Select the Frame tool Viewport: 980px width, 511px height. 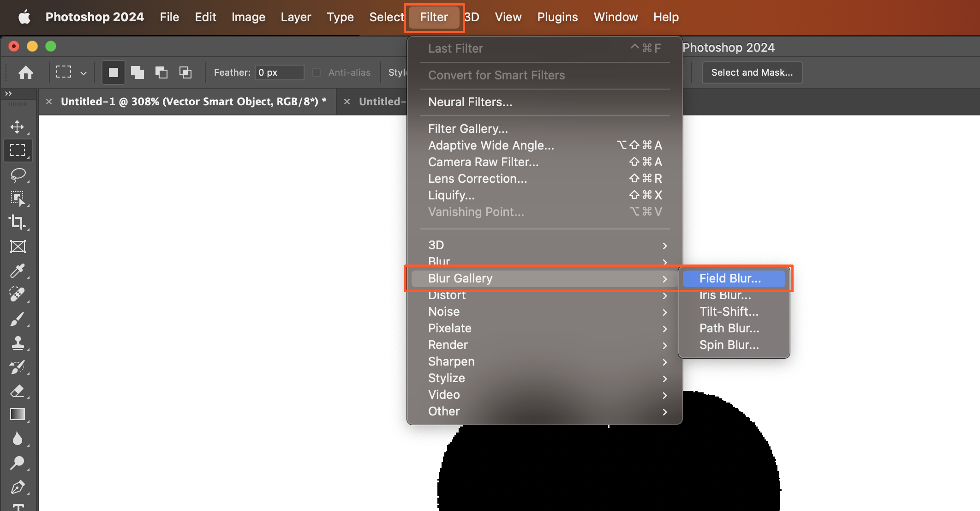tap(18, 246)
